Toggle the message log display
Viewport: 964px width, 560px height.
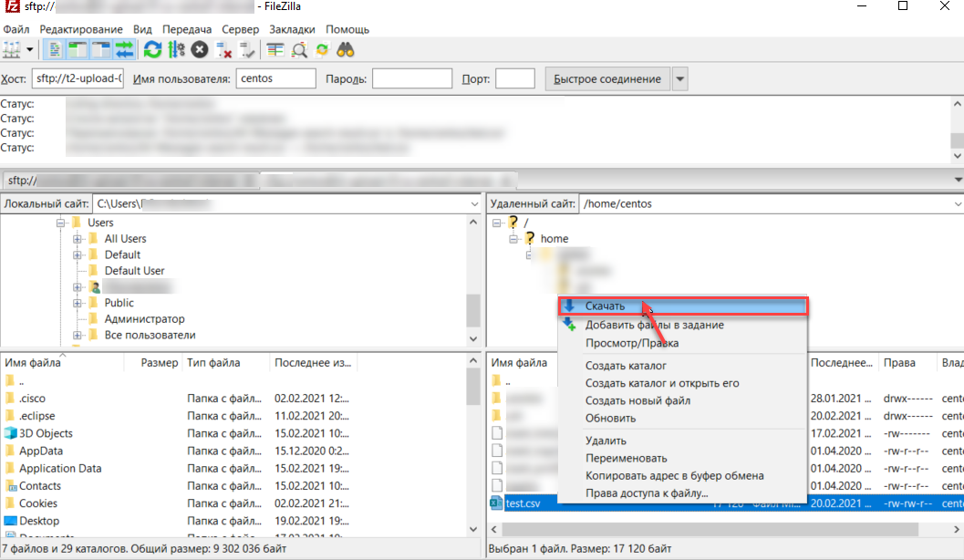55,49
